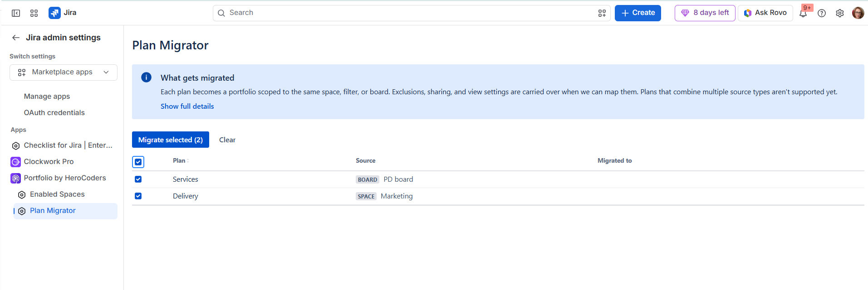Uncheck the Services plan checkbox
This screenshot has width=868, height=290.
point(138,179)
